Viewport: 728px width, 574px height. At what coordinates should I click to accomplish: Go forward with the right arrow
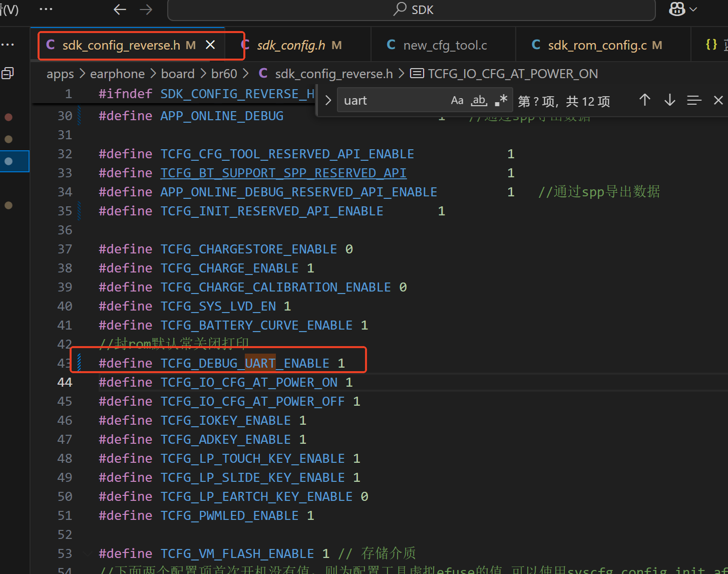146,10
